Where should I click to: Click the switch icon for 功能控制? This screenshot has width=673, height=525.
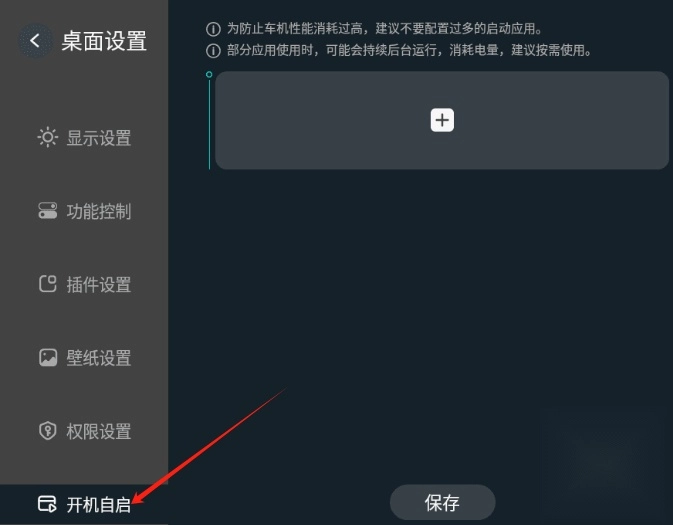pyautogui.click(x=48, y=211)
